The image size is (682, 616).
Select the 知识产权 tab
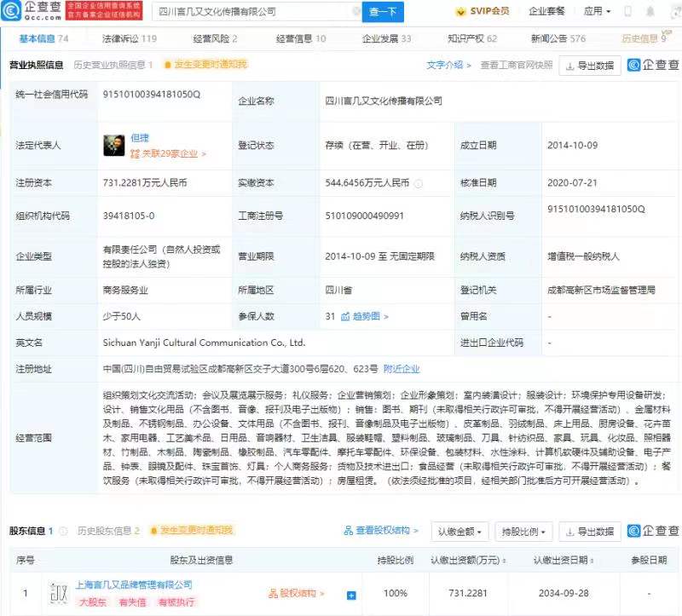tap(472, 38)
